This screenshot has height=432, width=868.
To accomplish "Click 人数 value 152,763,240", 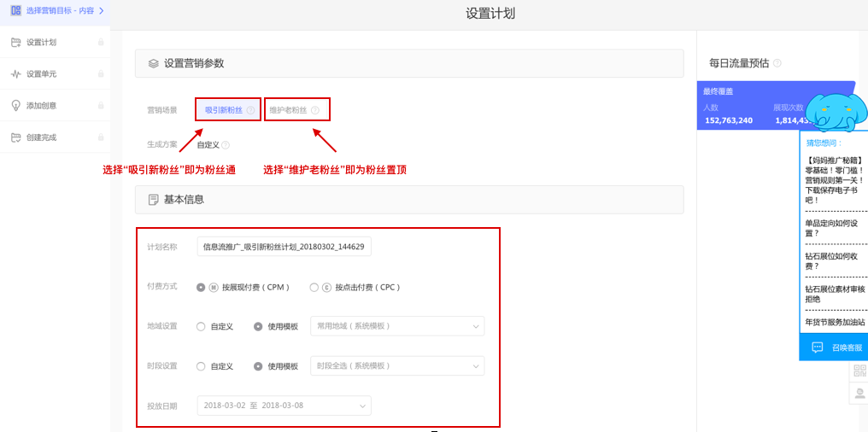I will pos(729,120).
